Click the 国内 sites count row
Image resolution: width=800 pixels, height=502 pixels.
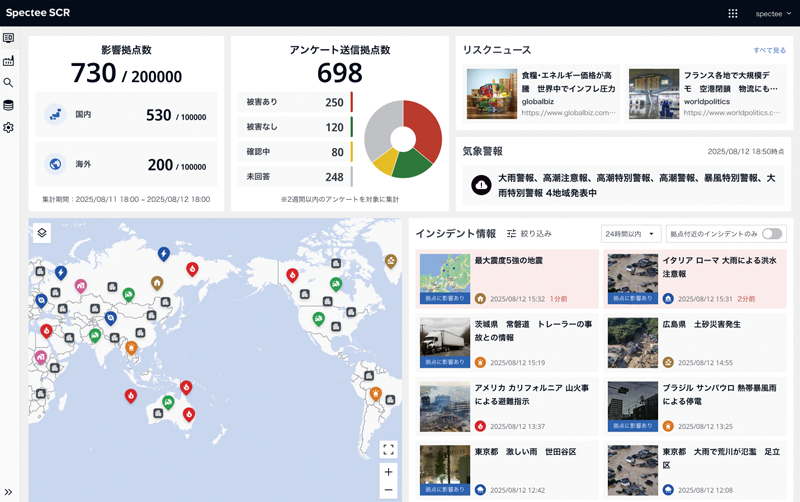[x=126, y=114]
